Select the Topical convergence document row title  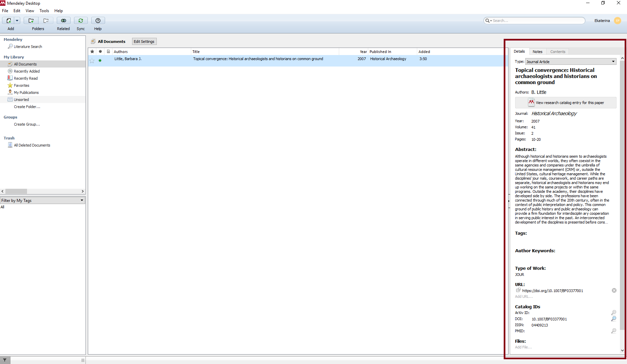(x=258, y=59)
